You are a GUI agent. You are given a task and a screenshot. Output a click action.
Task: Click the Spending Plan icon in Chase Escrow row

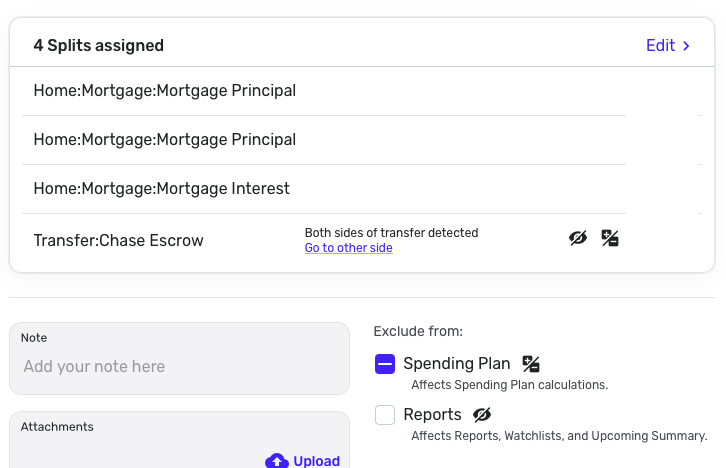[x=610, y=238]
